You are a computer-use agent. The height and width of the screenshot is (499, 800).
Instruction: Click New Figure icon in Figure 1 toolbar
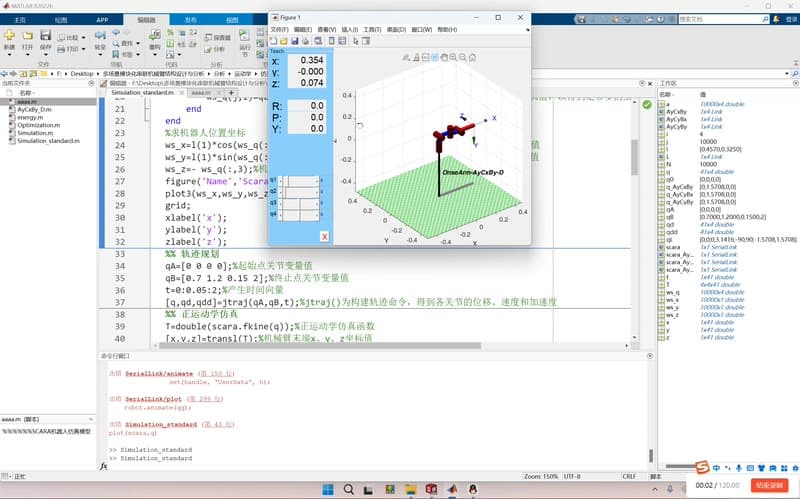pyautogui.click(x=274, y=41)
